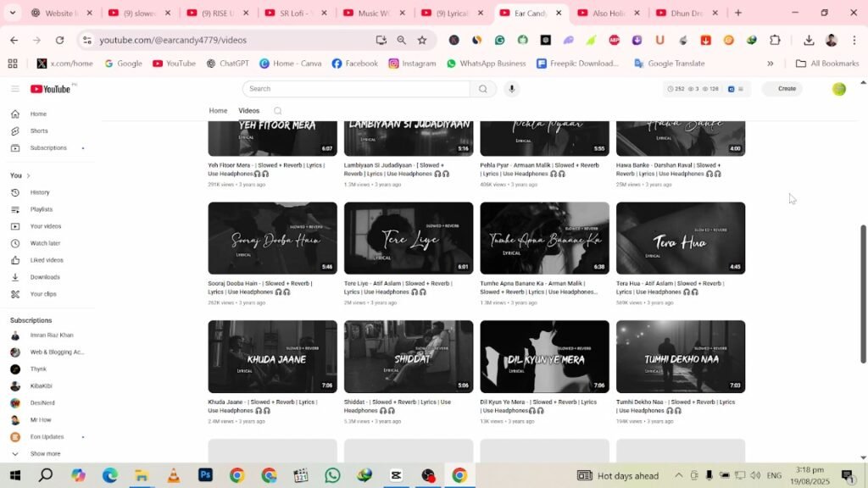868x488 pixels.
Task: Open the All Bookmarks folder
Action: pyautogui.click(x=827, y=64)
